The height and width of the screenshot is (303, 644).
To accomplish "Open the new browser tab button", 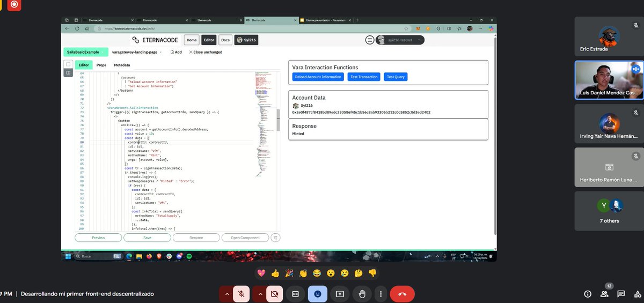I will [x=357, y=20].
